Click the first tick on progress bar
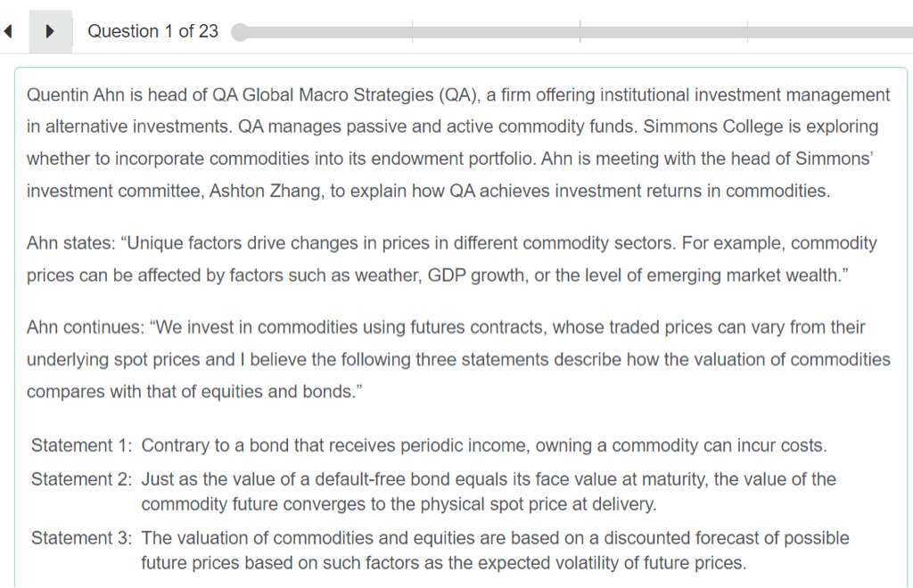Viewport: 913px width, 588px height. click(413, 32)
